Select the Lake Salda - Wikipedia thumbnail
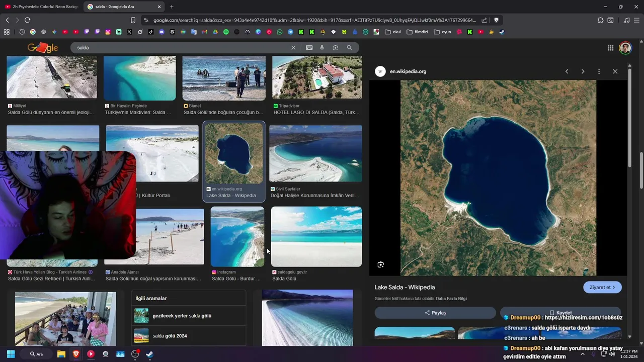This screenshot has width=644, height=362. [x=233, y=153]
